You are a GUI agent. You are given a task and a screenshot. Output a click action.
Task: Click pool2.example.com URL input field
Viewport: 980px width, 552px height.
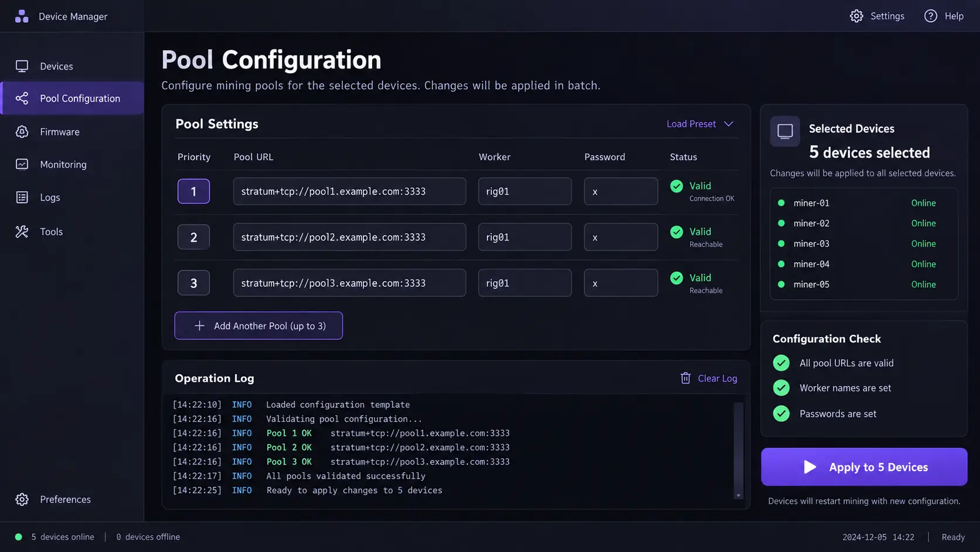[349, 237]
